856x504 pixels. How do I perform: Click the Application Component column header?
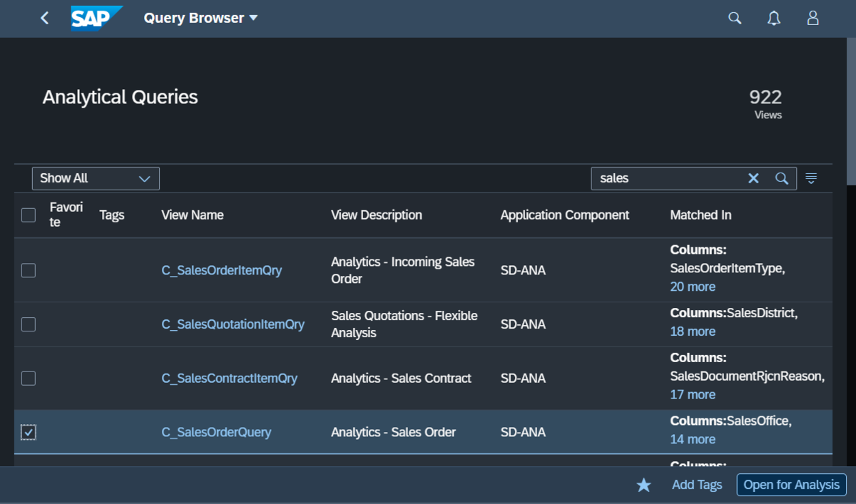point(564,215)
